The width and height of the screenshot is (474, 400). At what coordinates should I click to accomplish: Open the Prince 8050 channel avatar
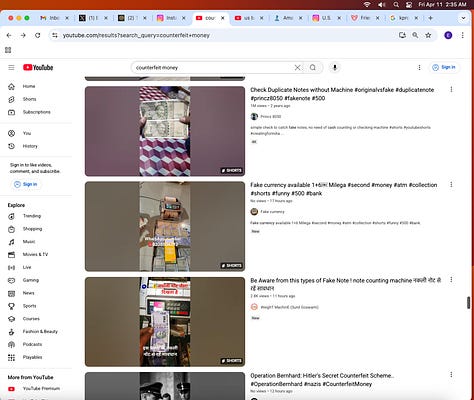click(254, 117)
